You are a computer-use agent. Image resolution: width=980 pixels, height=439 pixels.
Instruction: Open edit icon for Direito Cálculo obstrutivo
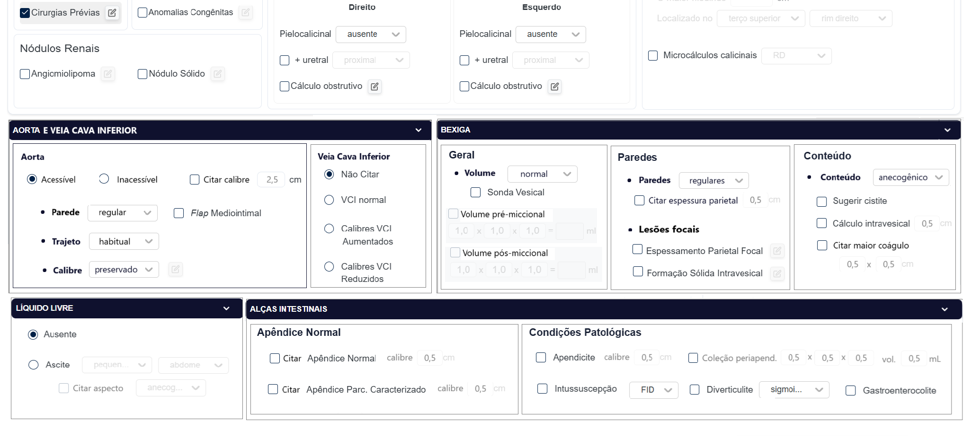[374, 87]
